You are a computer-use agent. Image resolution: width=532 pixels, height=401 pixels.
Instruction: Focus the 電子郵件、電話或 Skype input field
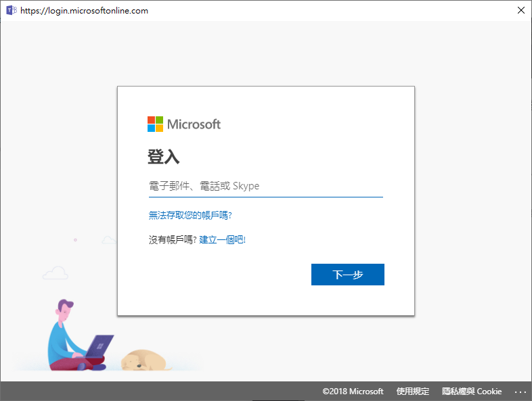[x=265, y=186]
